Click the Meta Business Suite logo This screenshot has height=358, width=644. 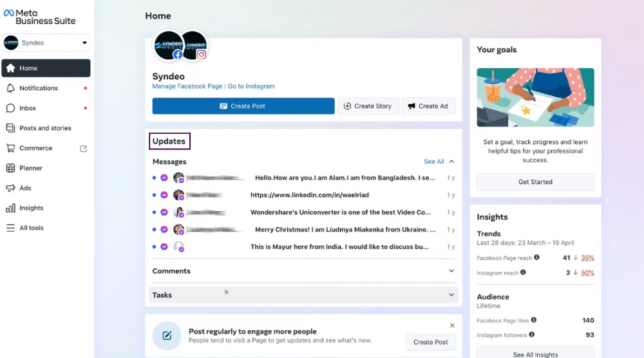pyautogui.click(x=40, y=17)
